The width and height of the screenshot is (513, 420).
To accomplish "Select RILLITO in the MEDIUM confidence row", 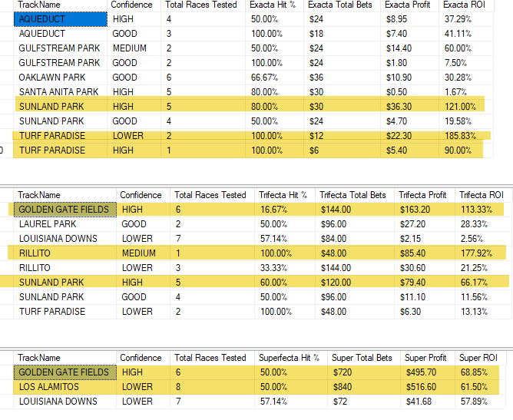I will (x=65, y=253).
